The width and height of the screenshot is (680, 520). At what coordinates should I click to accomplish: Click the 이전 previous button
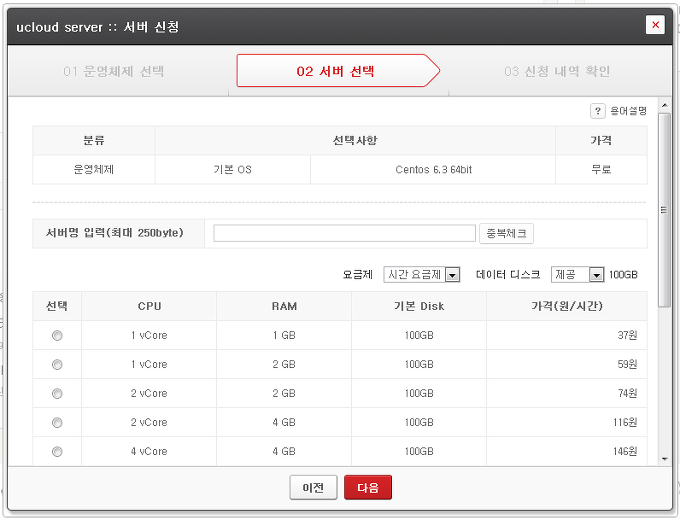(313, 487)
